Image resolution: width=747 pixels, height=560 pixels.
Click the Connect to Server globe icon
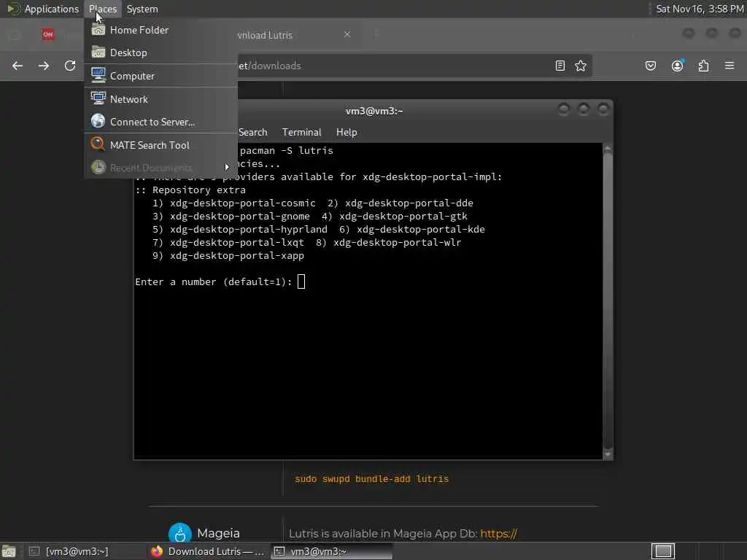click(98, 121)
